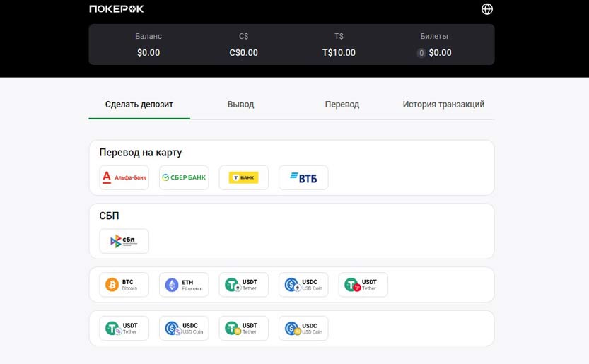Choose Сбербанк card transfer
This screenshot has height=364, width=589.
184,177
